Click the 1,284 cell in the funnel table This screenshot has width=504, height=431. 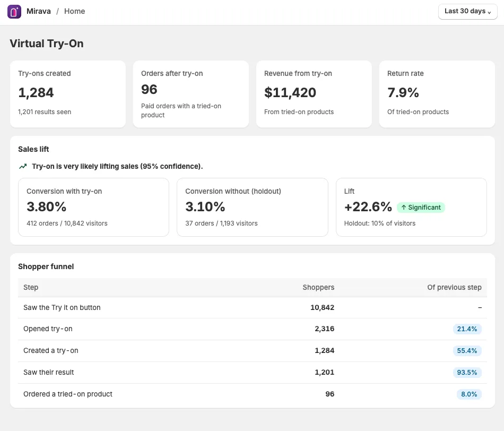[324, 351]
